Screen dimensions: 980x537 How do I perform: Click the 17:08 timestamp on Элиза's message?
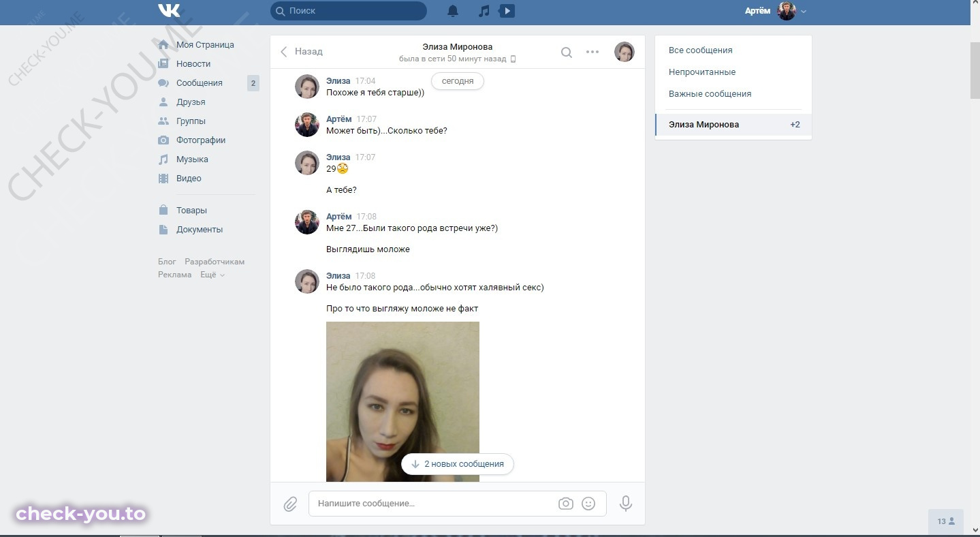tap(366, 276)
